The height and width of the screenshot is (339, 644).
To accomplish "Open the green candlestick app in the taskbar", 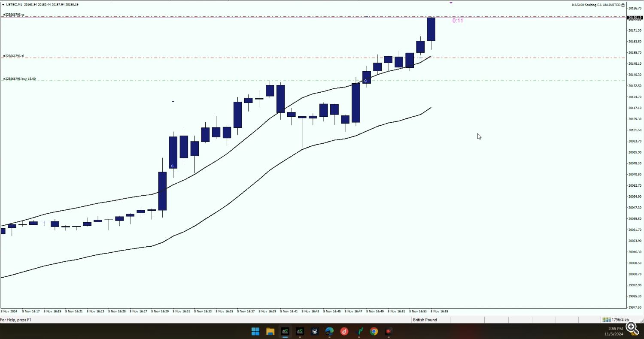I will point(359,331).
